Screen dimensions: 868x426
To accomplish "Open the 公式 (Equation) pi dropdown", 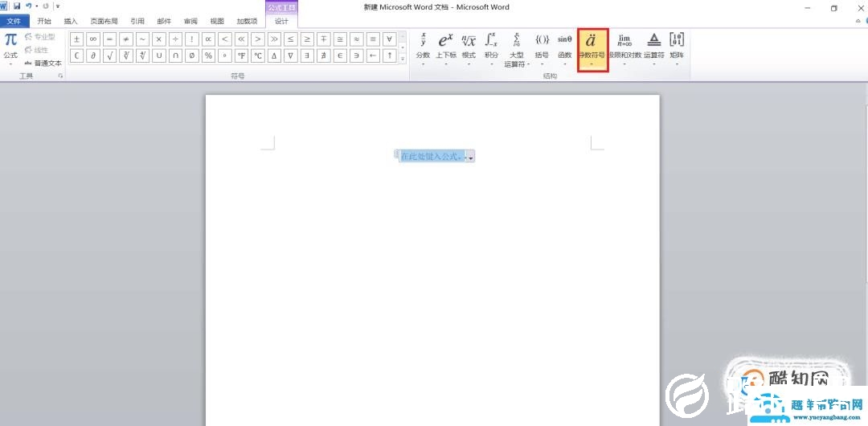I will (x=10, y=49).
